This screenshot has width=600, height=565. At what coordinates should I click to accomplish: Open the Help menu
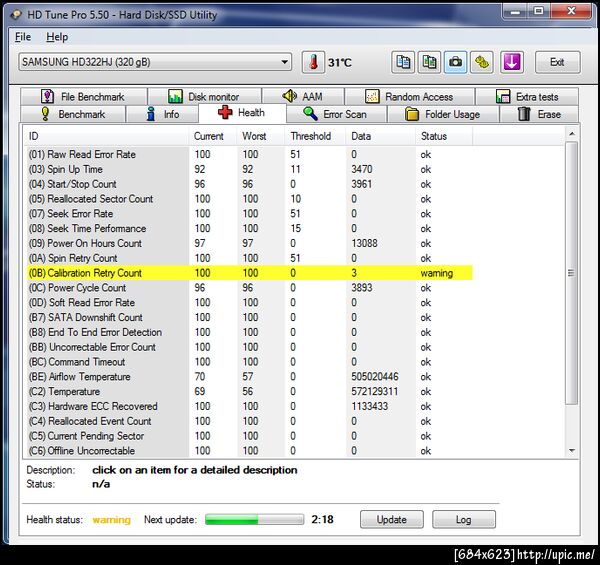[57, 37]
